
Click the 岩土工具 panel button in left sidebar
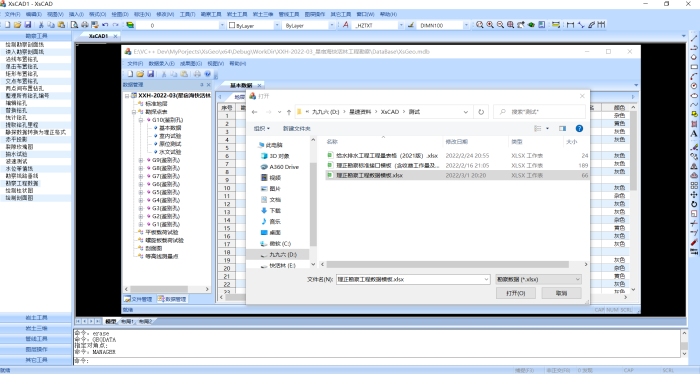36,318
